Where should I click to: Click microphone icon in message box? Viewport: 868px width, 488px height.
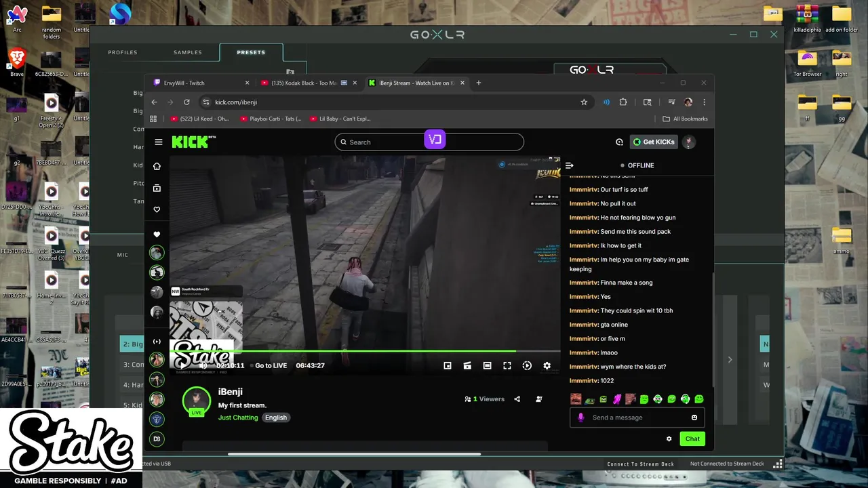point(580,418)
